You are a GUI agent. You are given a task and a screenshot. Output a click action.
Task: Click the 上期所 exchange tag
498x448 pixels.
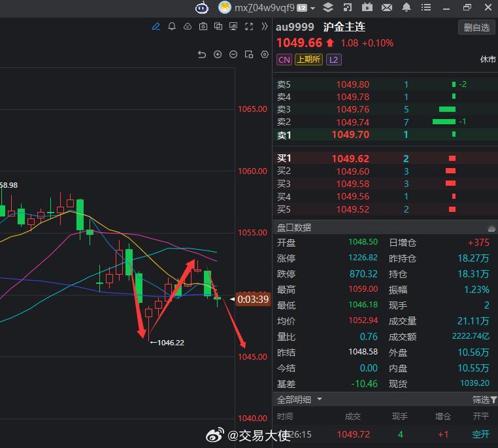(308, 60)
